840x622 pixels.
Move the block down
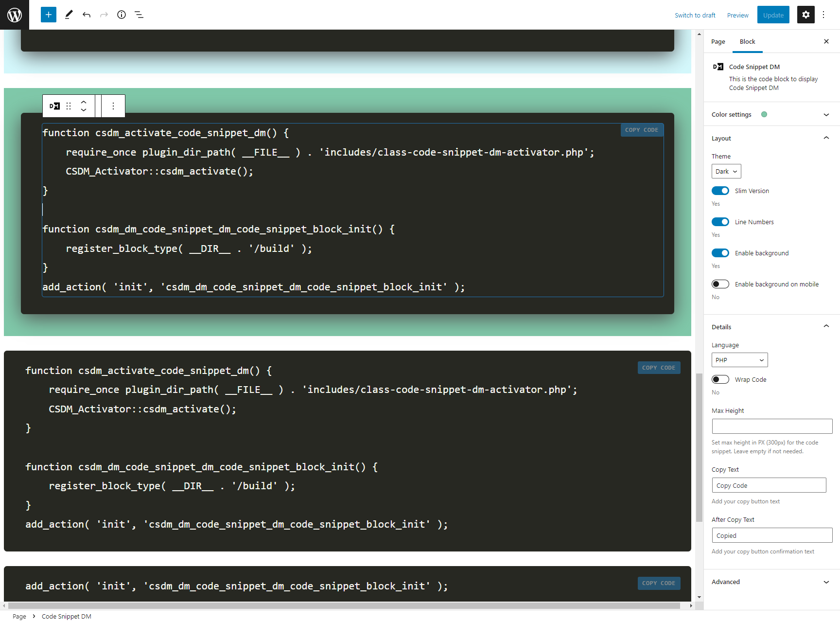point(84,110)
